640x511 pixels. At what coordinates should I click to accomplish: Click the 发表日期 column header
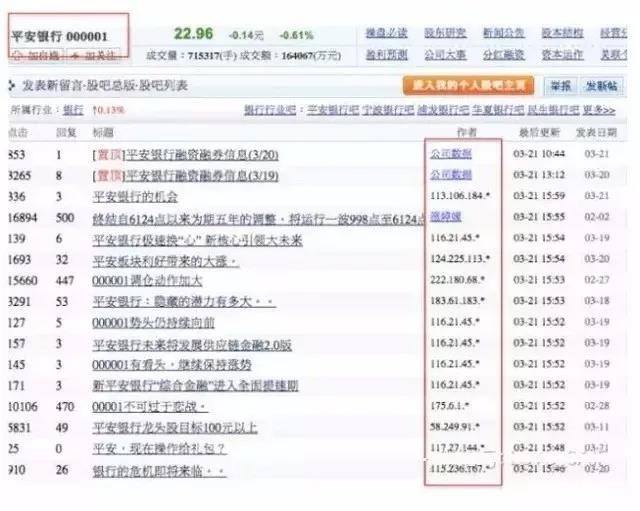pyautogui.click(x=596, y=132)
